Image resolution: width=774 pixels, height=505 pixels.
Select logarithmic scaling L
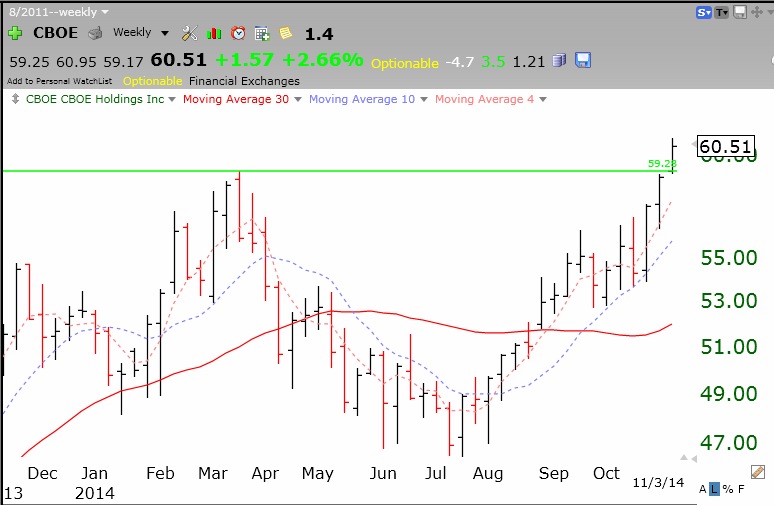point(714,489)
